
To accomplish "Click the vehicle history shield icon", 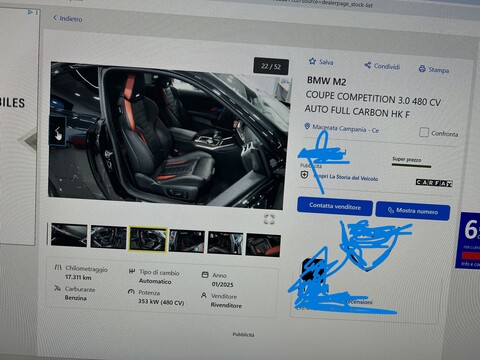I will coord(304,175).
